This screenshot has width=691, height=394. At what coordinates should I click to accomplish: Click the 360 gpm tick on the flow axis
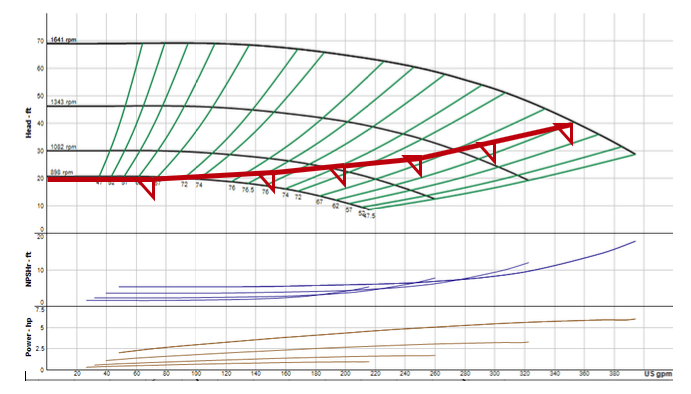[584, 374]
